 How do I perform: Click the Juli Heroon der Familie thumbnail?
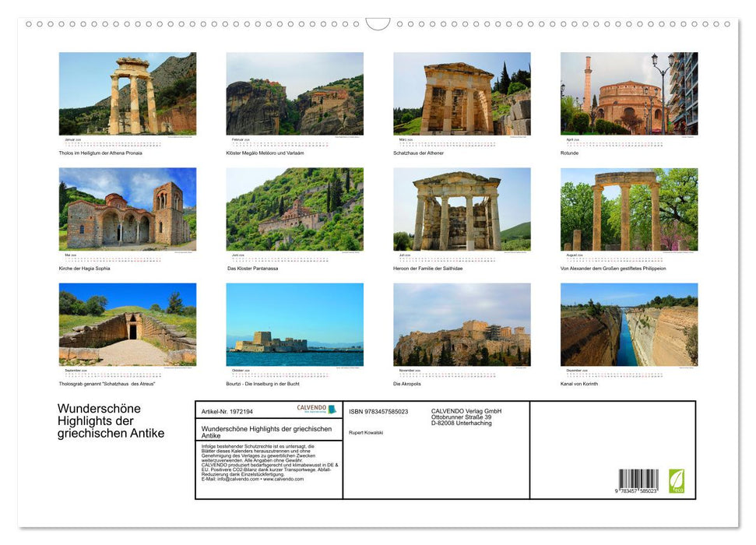tap(462, 209)
